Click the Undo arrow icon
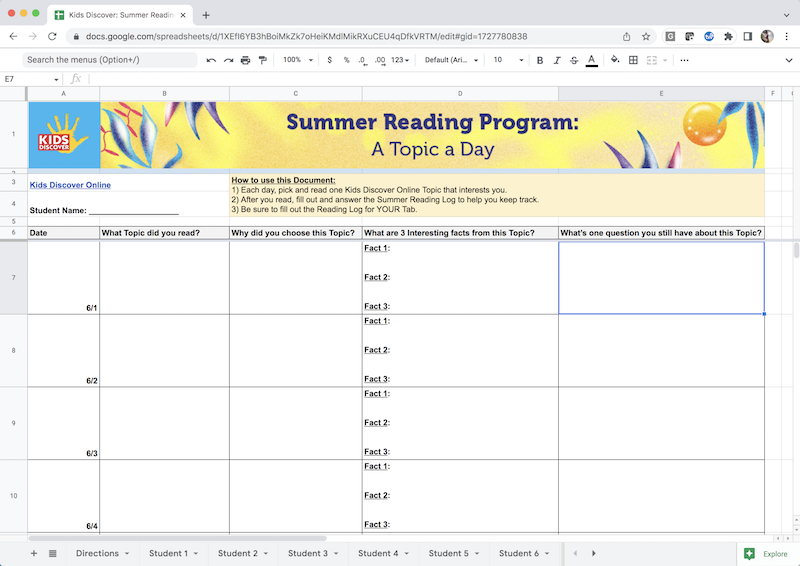 (211, 60)
